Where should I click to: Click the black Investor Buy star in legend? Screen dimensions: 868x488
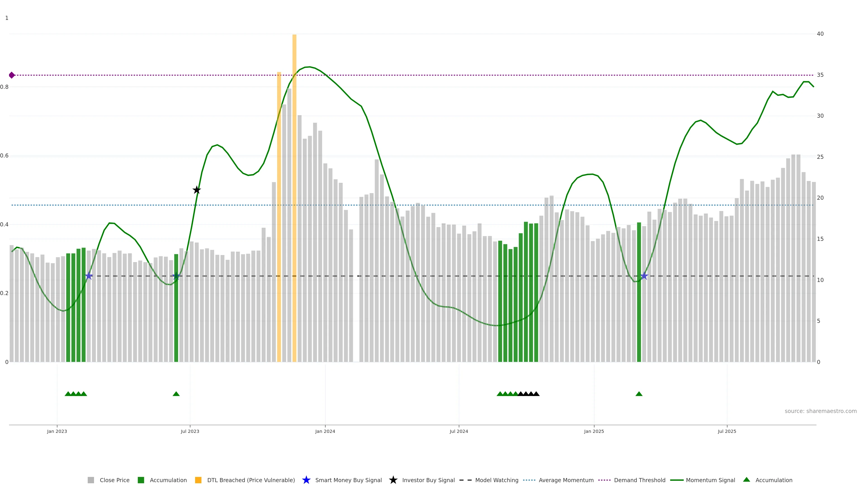(393, 480)
